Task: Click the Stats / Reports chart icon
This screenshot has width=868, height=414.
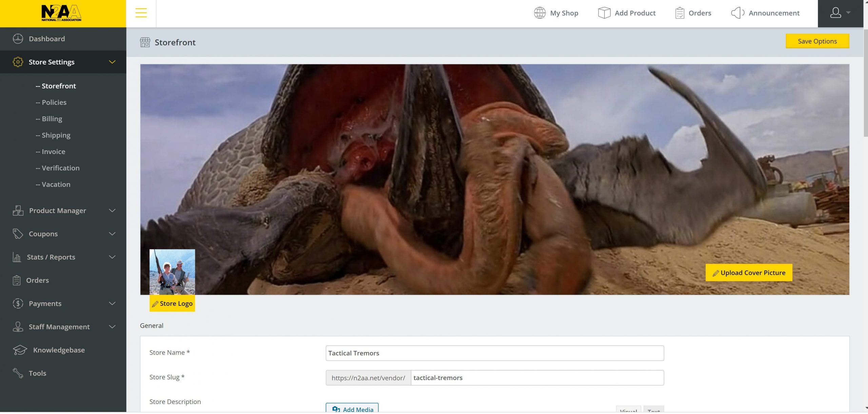Action: coord(17,257)
